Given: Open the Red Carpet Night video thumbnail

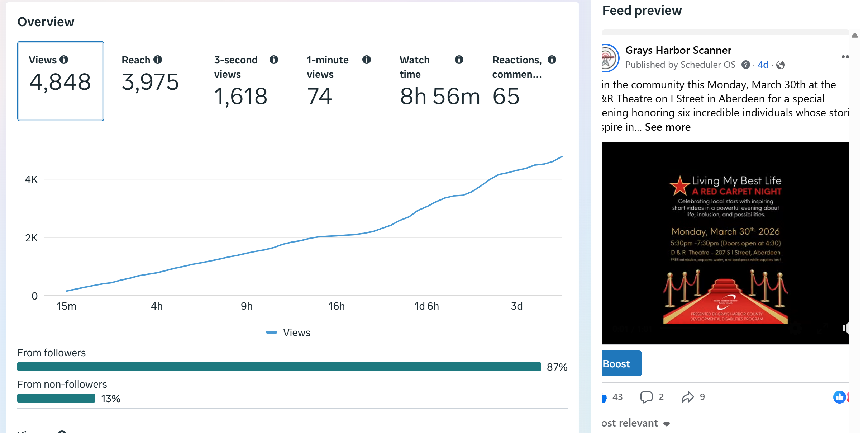Looking at the screenshot, I should [725, 243].
